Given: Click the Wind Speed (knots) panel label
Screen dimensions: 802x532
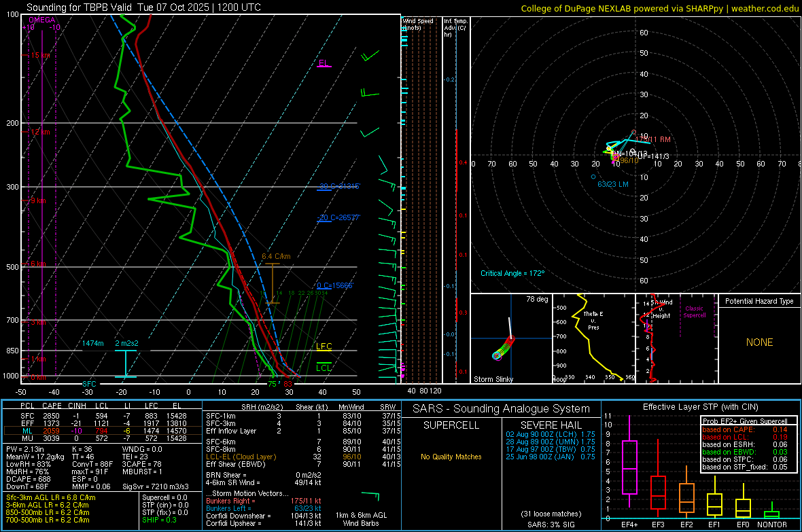Looking at the screenshot, I should (418, 24).
